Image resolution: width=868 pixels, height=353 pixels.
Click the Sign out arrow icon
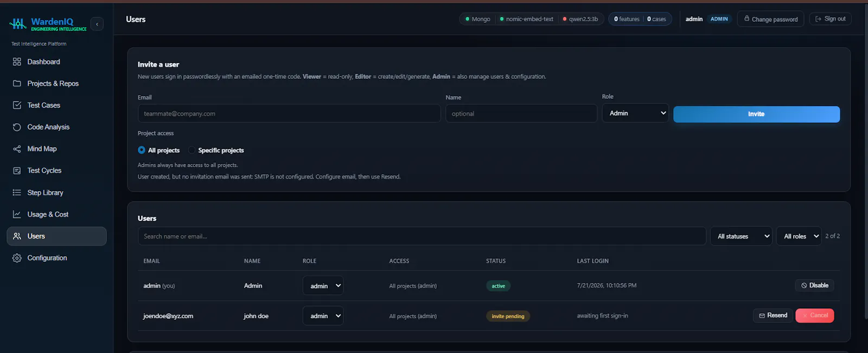(819, 19)
